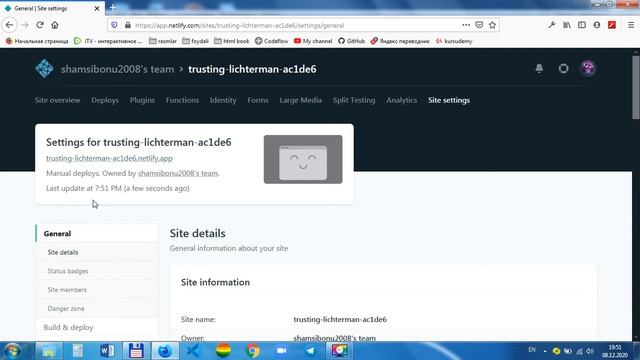Open Google Chrome from taskbar
The width and height of the screenshot is (640, 360).
tap(253, 351)
